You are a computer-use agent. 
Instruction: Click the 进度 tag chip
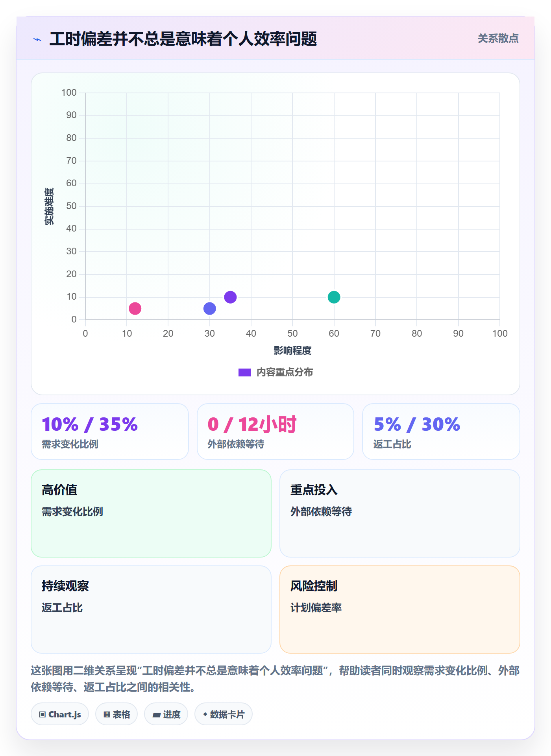coord(166,714)
